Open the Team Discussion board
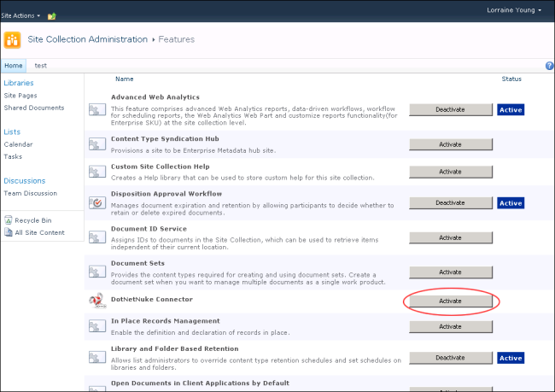This screenshot has width=555, height=392. click(31, 193)
